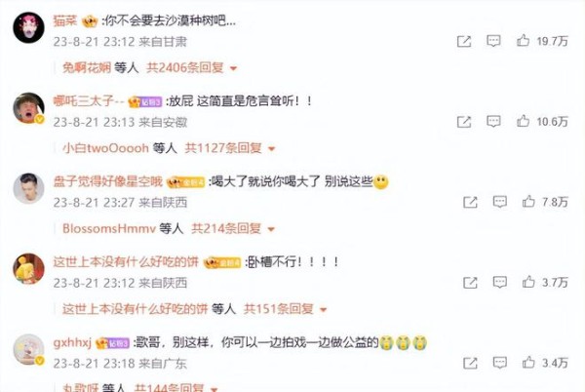Forward the gxhhxj comment

pyautogui.click(x=470, y=363)
